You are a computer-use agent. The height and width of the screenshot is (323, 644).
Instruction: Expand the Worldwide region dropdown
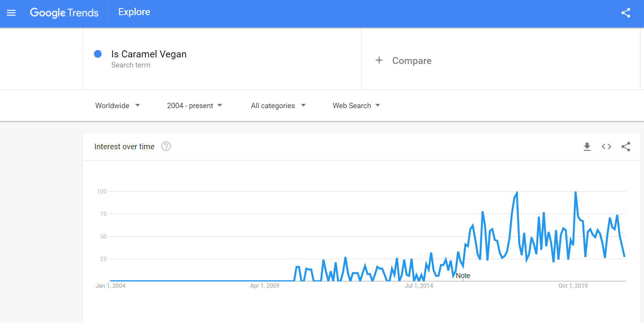(118, 105)
